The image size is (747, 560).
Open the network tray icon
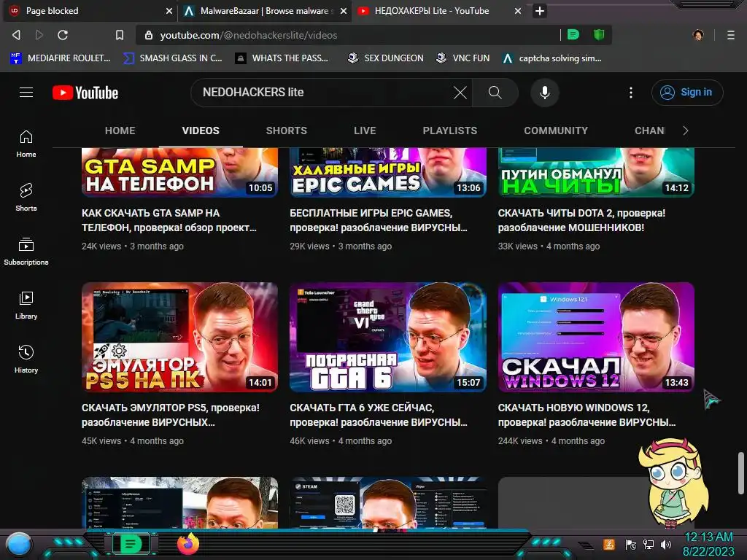pos(648,544)
